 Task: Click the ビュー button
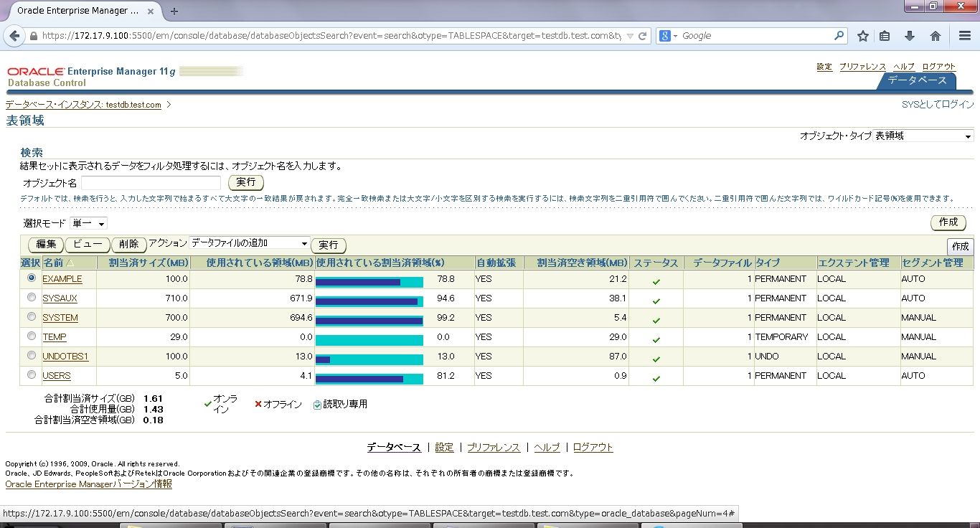88,245
